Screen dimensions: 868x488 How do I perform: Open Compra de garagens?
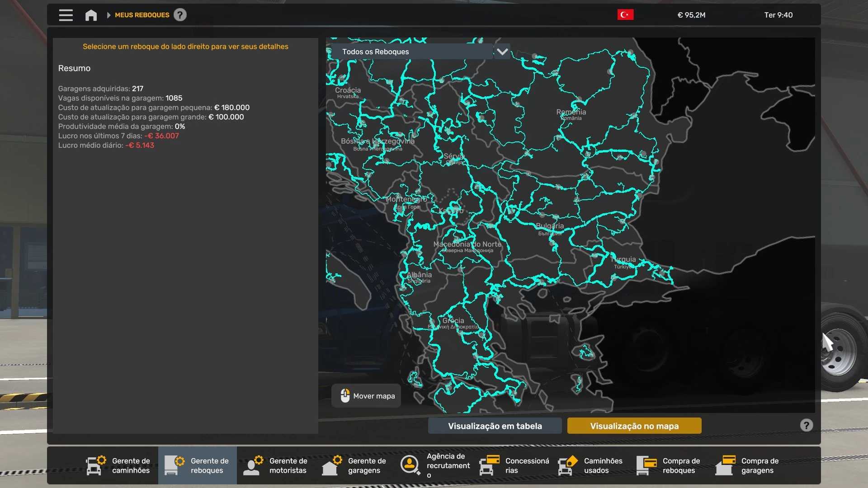748,465
